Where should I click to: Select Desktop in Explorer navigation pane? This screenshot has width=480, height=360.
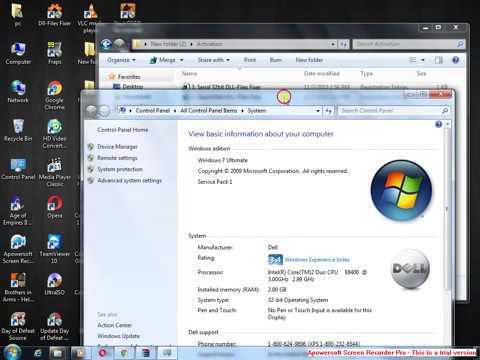129,86
